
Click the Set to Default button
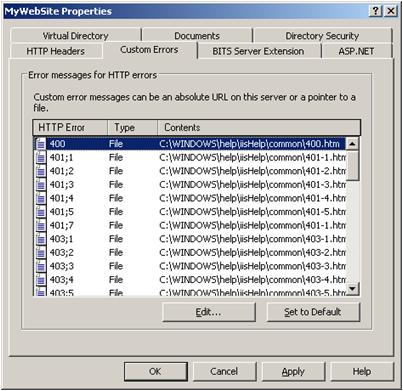coord(313,312)
